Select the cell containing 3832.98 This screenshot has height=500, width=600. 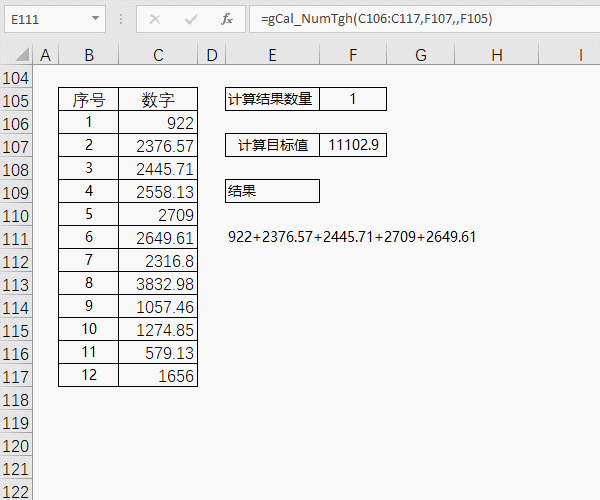pyautogui.click(x=158, y=283)
